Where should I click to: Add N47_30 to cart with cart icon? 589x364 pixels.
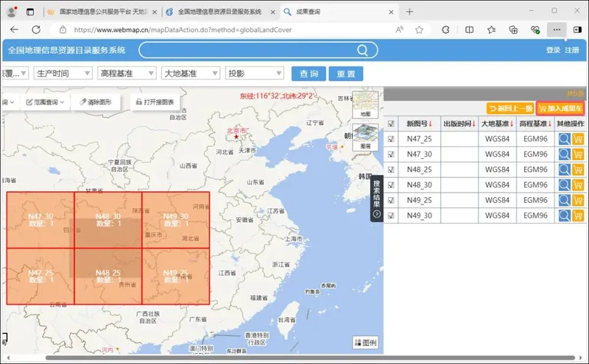click(578, 154)
